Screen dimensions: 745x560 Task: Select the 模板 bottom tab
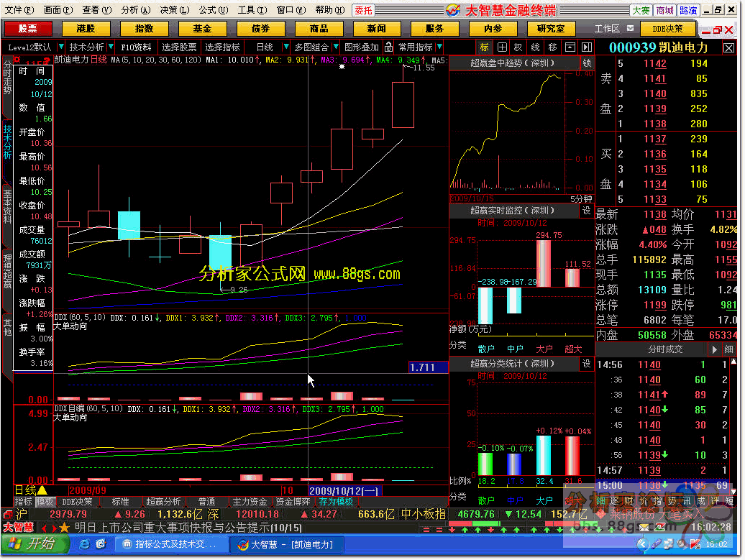[x=45, y=502]
